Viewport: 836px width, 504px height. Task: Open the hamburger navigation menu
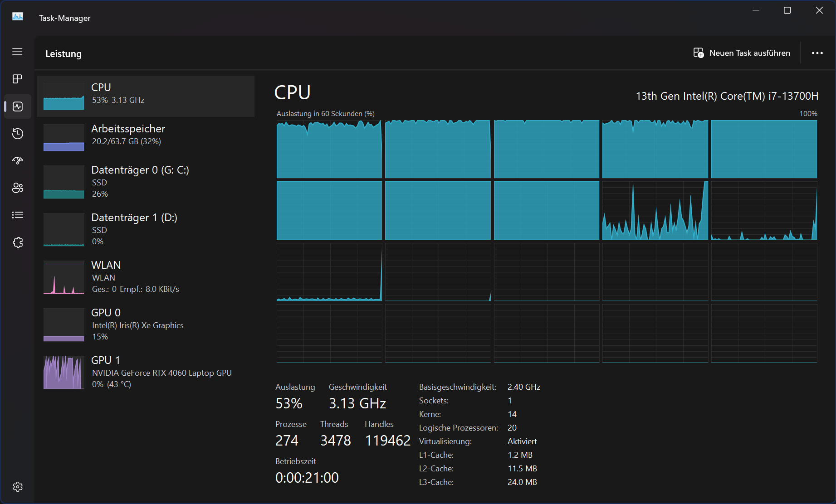click(x=17, y=52)
